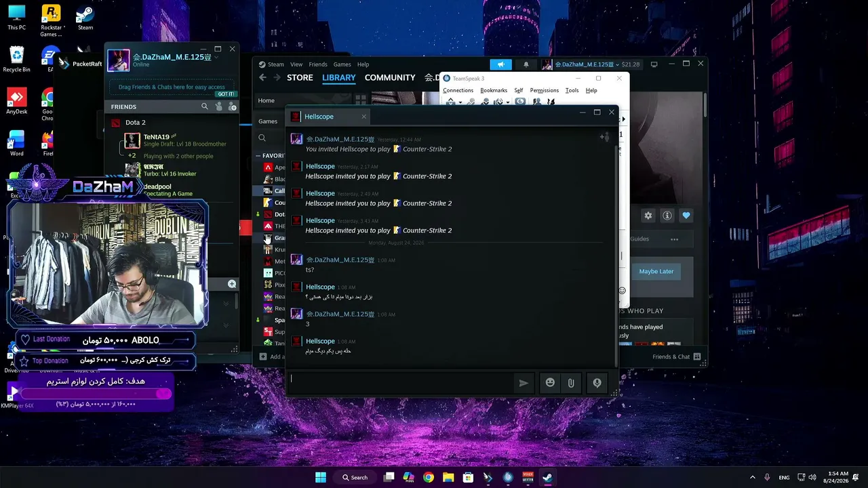Screen dimensions: 868x488
Task: Open File Explorer from the taskbar
Action: pos(448,477)
